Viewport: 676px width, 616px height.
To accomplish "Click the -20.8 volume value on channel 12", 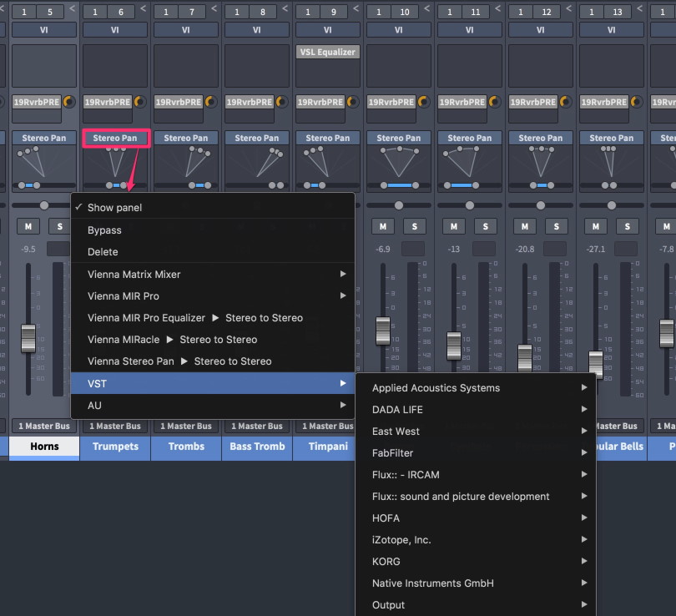I will 525,250.
